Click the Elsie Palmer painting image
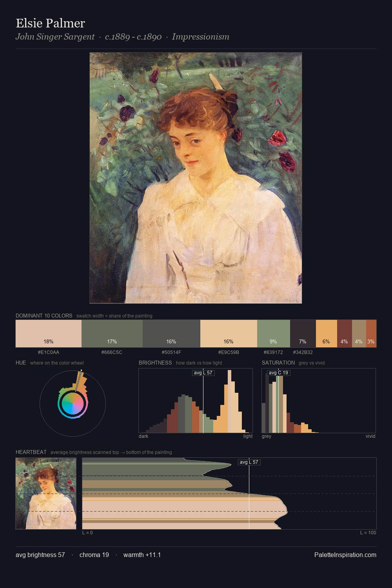 pyautogui.click(x=196, y=178)
